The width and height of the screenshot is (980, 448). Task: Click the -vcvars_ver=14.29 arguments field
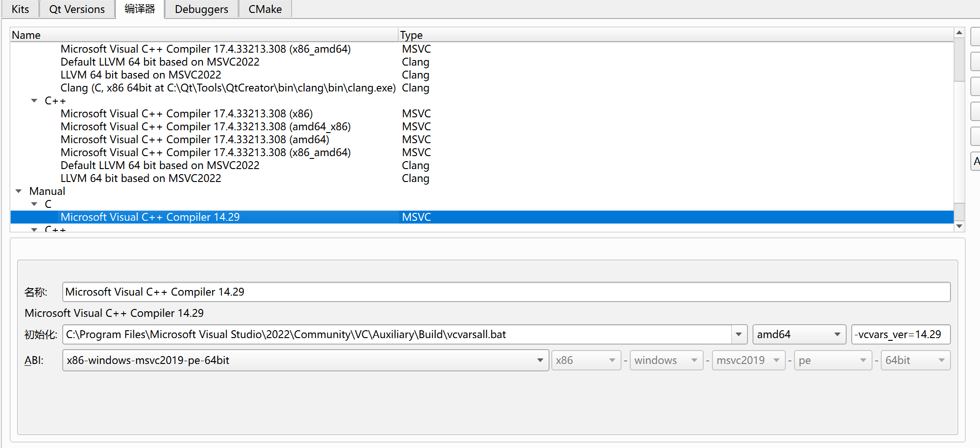900,334
